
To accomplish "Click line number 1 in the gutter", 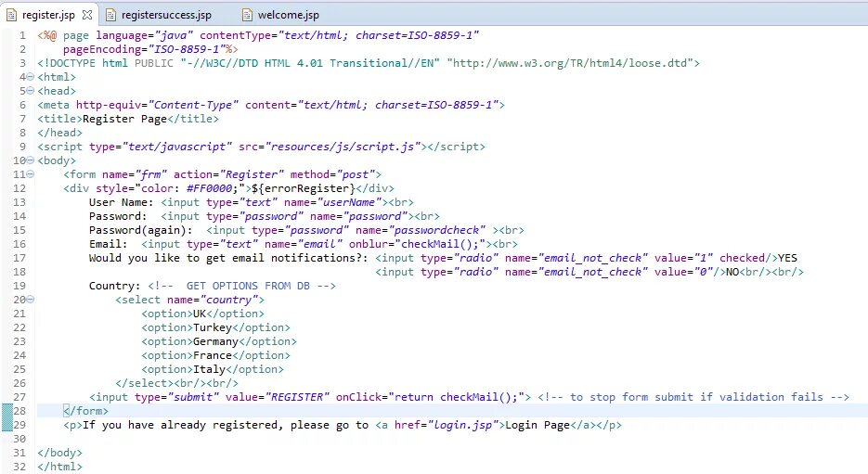I will pos(22,35).
